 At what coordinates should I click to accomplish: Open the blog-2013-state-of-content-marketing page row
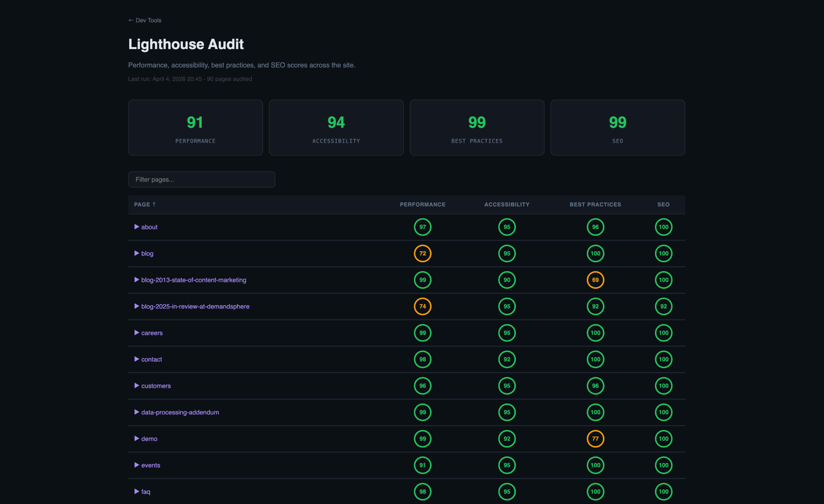pyautogui.click(x=194, y=280)
